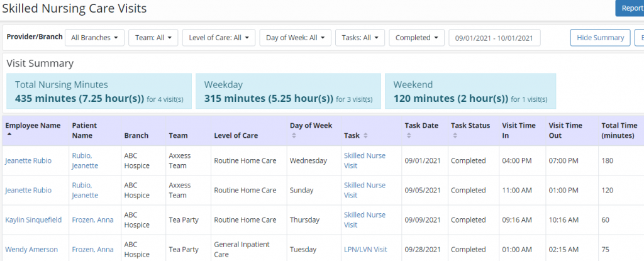Open the LPN/LVN Visit task link
644x261 pixels.
(x=365, y=250)
